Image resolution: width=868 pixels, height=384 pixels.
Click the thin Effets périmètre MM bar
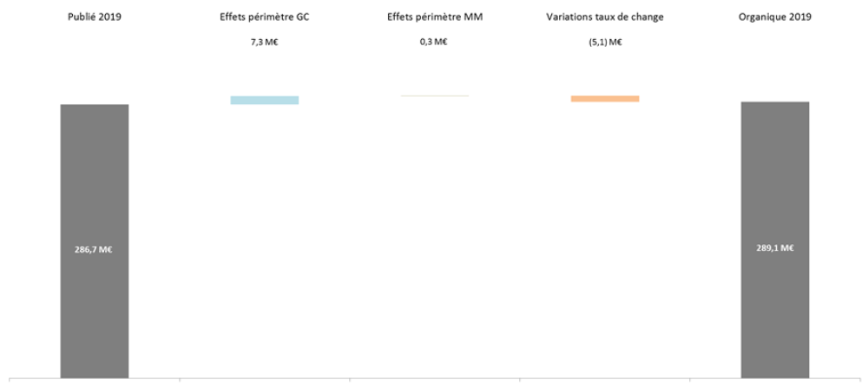[435, 96]
